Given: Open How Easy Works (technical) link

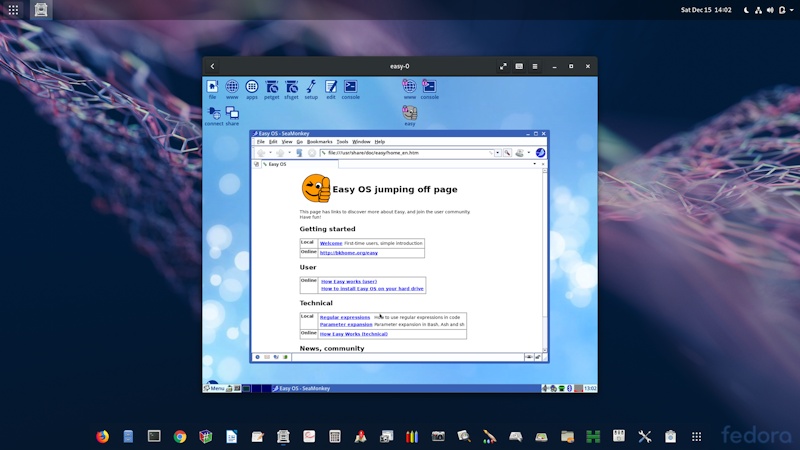Looking at the screenshot, I should click(354, 334).
